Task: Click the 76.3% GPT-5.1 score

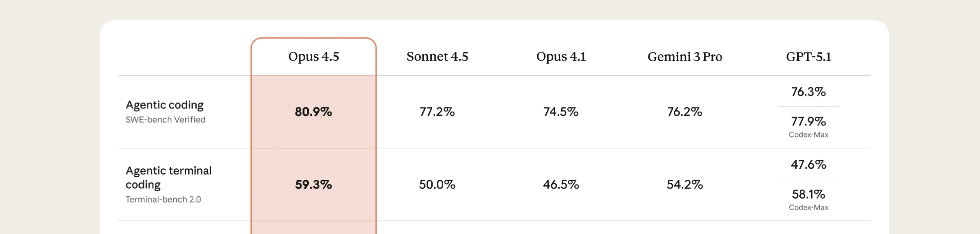Action: pos(808,92)
